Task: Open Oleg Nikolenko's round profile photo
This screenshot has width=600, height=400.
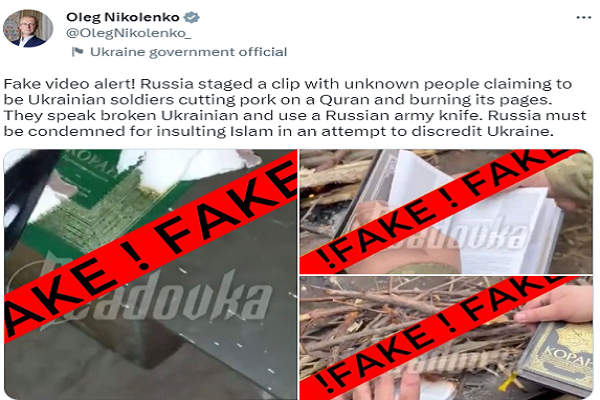Action: click(x=28, y=28)
